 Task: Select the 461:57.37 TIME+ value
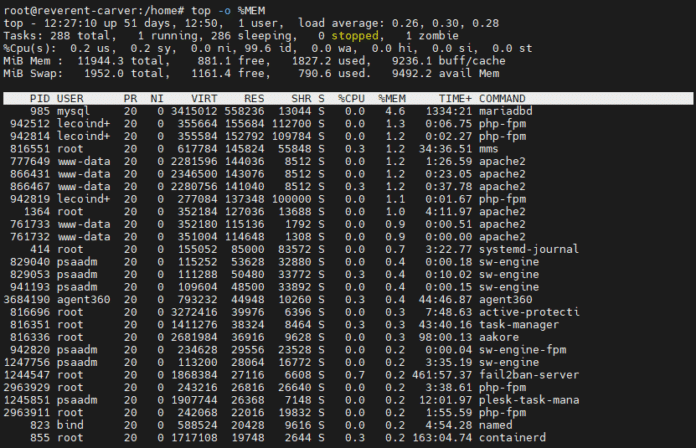tap(442, 375)
